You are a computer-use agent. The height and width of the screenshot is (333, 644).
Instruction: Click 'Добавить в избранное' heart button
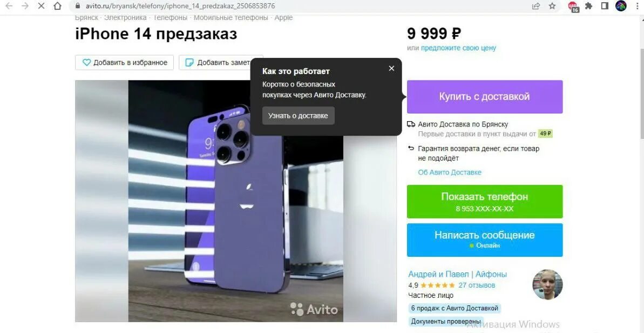point(125,63)
